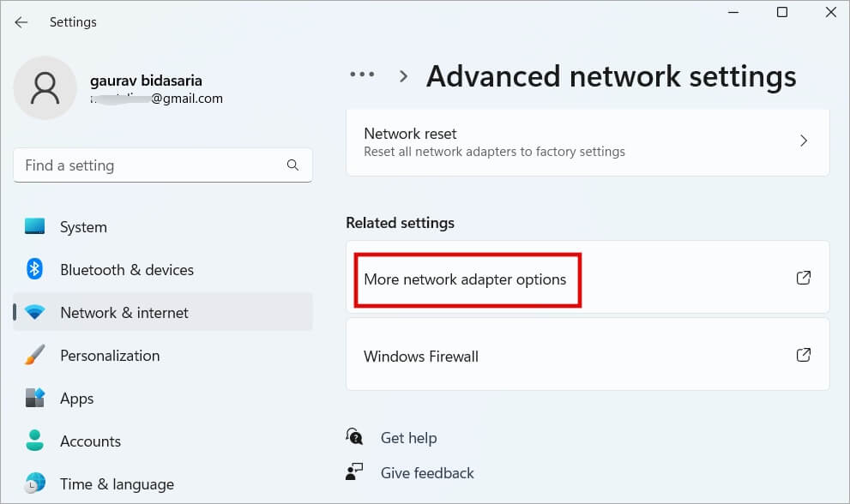Viewport: 850px width, 504px height.
Task: Open the user profile avatar
Action: click(x=45, y=87)
